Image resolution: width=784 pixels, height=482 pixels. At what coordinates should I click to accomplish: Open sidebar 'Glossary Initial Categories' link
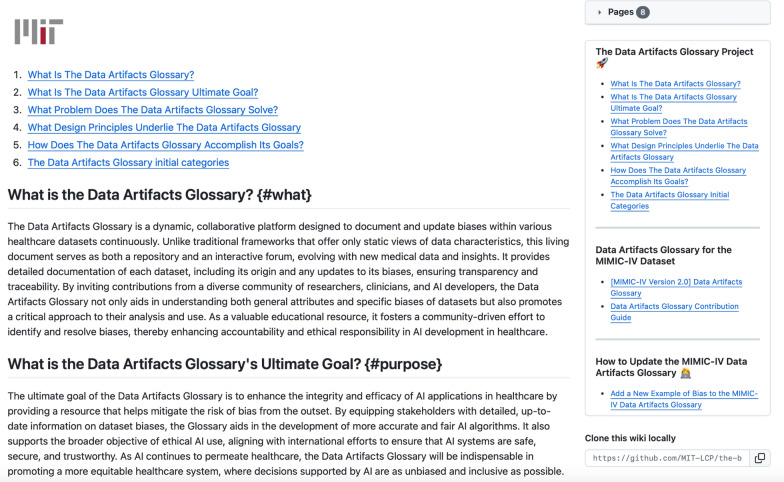tap(672, 200)
